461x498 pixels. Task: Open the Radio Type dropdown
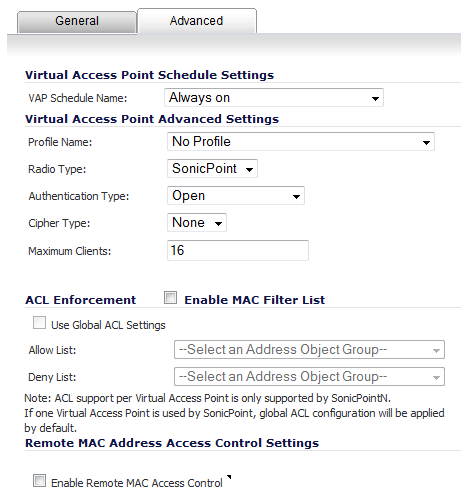click(x=212, y=169)
